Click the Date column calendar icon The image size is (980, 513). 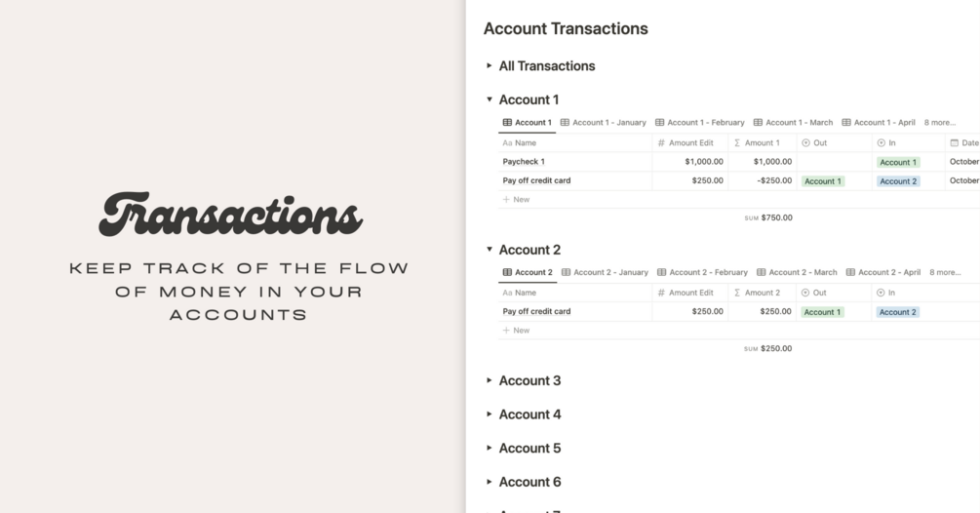pyautogui.click(x=954, y=142)
